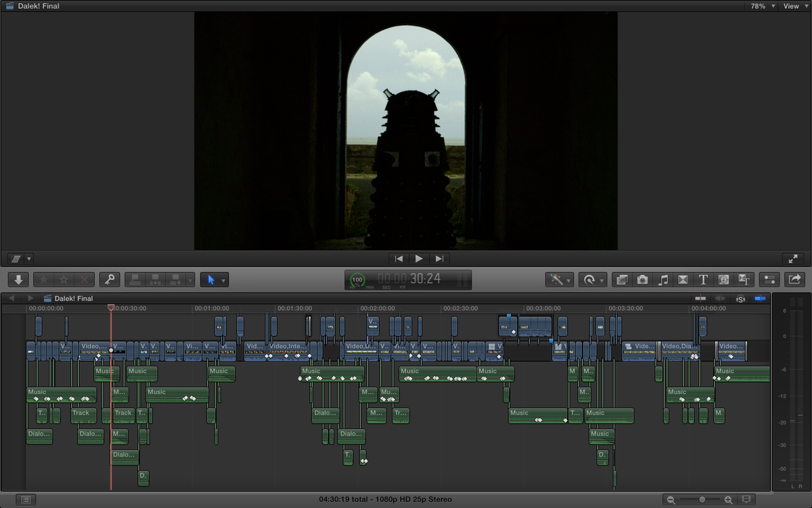
Task: Show the Photos browser camera icon
Action: coord(642,279)
